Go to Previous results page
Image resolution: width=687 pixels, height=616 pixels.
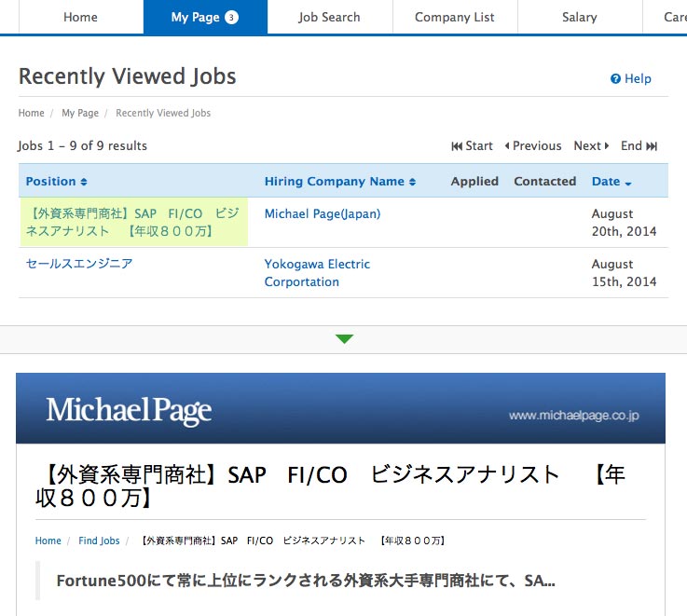tap(533, 146)
